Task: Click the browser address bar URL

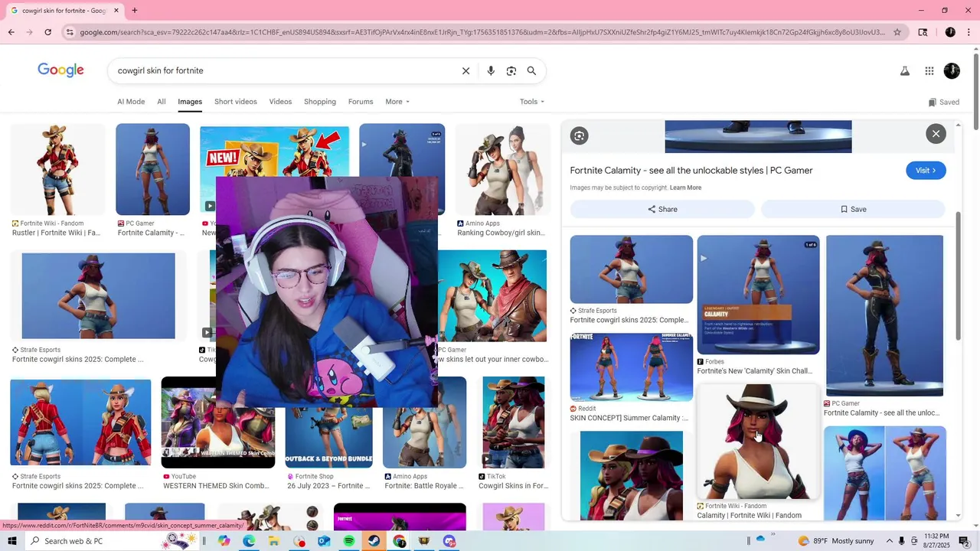Action: pos(482,32)
